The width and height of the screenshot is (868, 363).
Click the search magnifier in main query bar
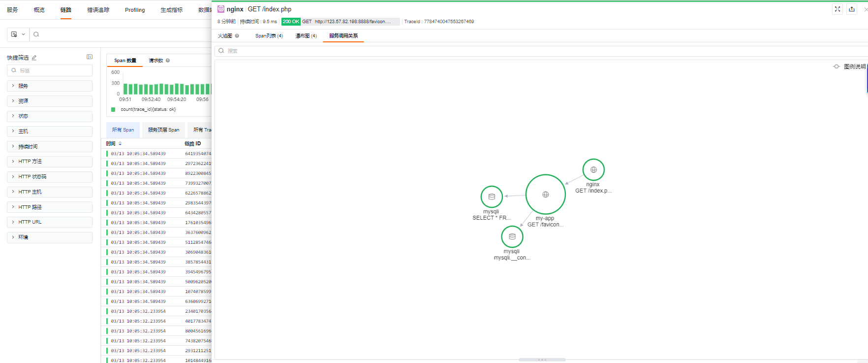[36, 34]
